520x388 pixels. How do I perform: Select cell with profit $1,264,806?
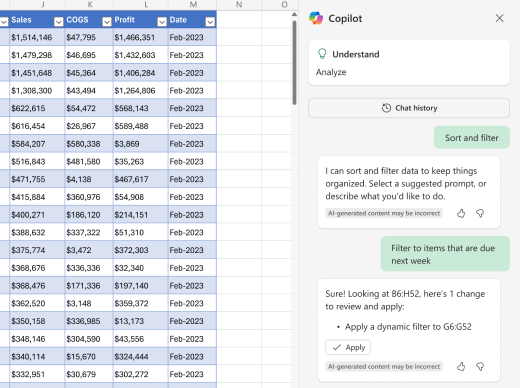click(x=141, y=90)
